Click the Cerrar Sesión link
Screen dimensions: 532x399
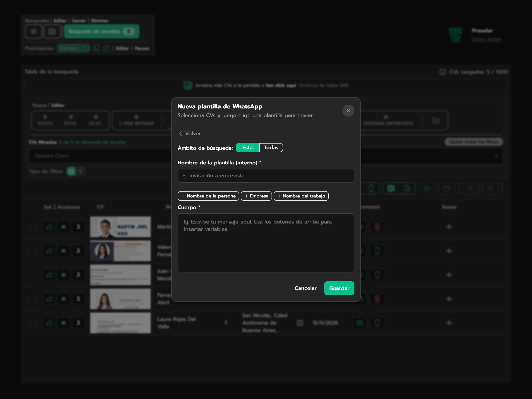[x=486, y=39]
